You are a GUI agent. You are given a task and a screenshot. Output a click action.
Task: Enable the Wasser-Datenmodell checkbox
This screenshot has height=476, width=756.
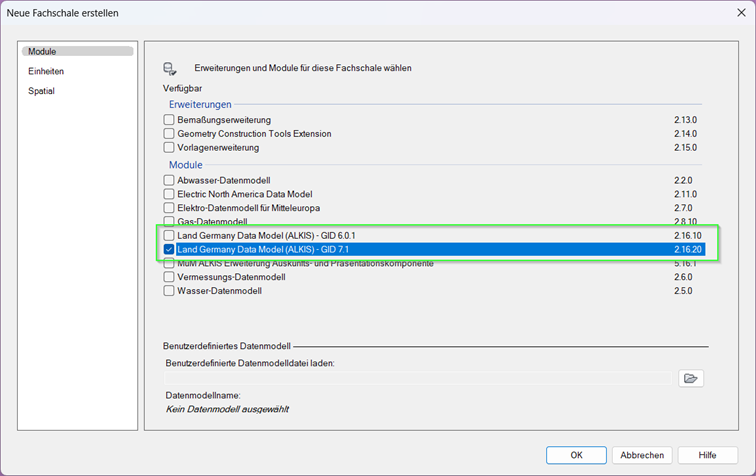point(169,291)
